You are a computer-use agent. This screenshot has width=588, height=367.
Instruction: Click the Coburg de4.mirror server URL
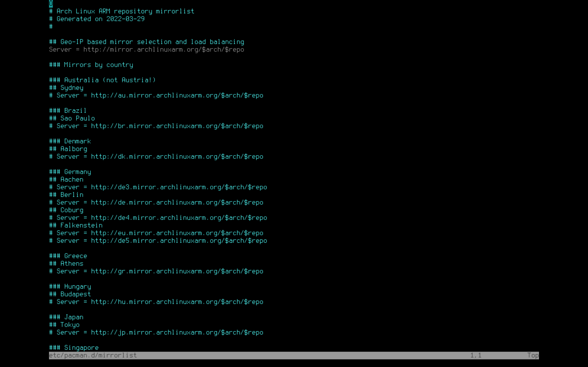[x=179, y=218]
